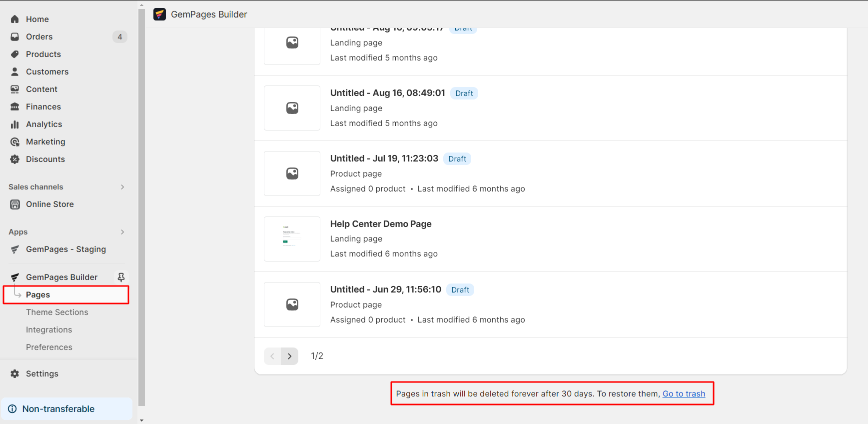Click the Go to trash link
Image resolution: width=868 pixels, height=424 pixels.
tap(684, 393)
